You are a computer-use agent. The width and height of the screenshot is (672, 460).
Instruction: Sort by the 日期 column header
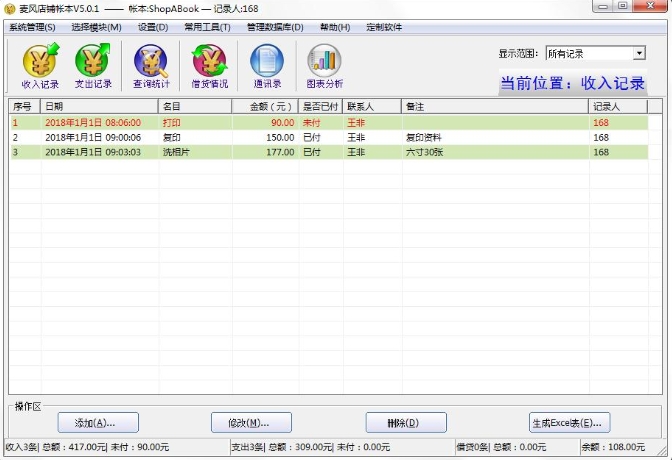click(99, 106)
